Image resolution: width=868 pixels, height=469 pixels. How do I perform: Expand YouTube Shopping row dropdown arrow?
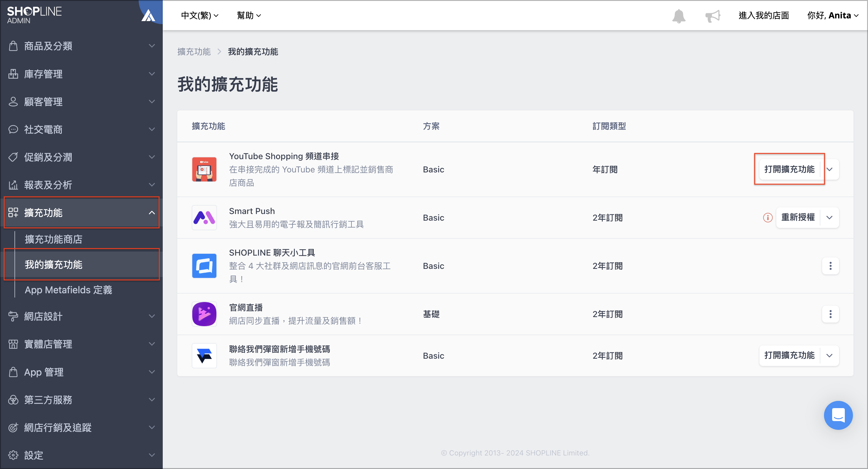pyautogui.click(x=830, y=169)
